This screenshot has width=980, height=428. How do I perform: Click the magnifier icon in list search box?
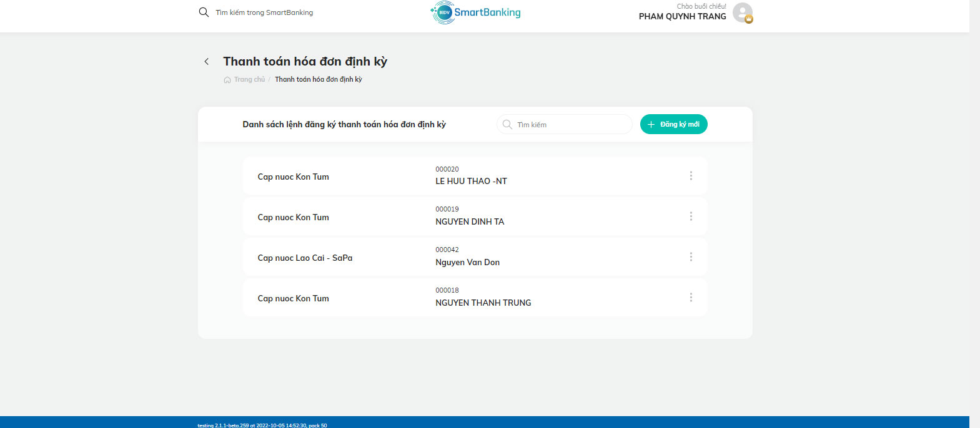click(x=507, y=125)
